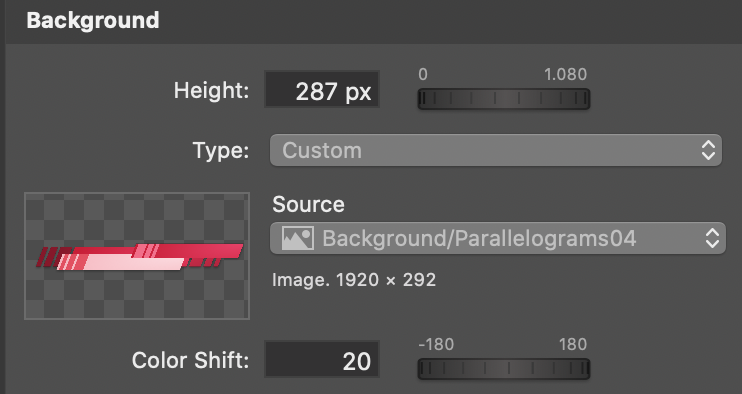The width and height of the screenshot is (742, 394).
Task: Click the Background section header
Action: coord(93,21)
